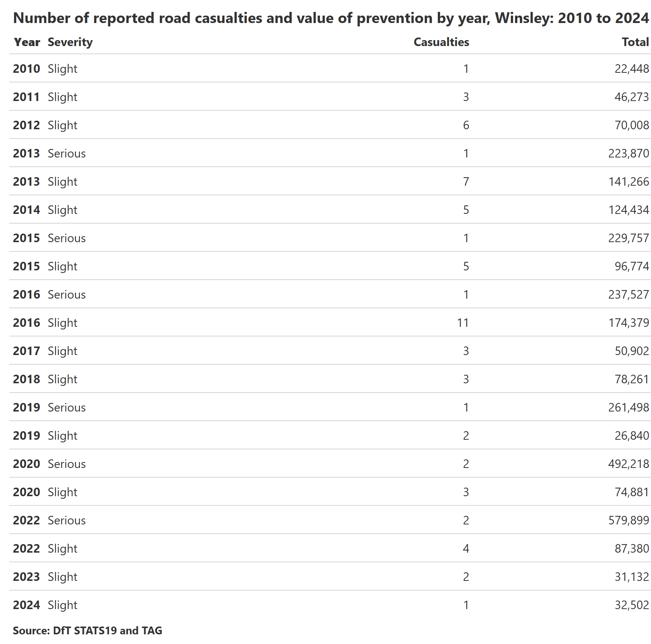Screen dimensions: 651x644
Task: Click the 261,498 total cell
Action: (628, 407)
